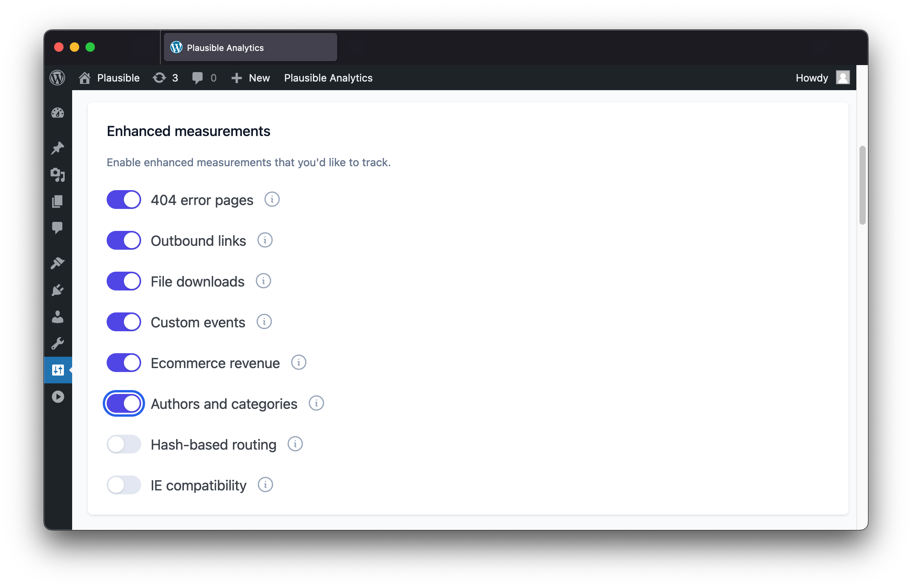Click the red close window button
The height and width of the screenshot is (588, 912).
pos(59,47)
